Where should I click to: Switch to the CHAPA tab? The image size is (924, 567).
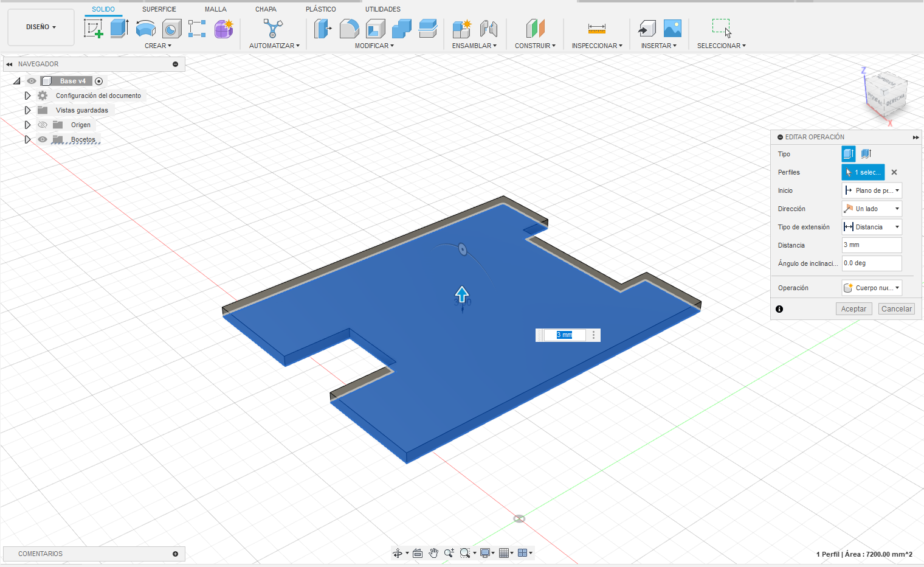click(x=266, y=9)
